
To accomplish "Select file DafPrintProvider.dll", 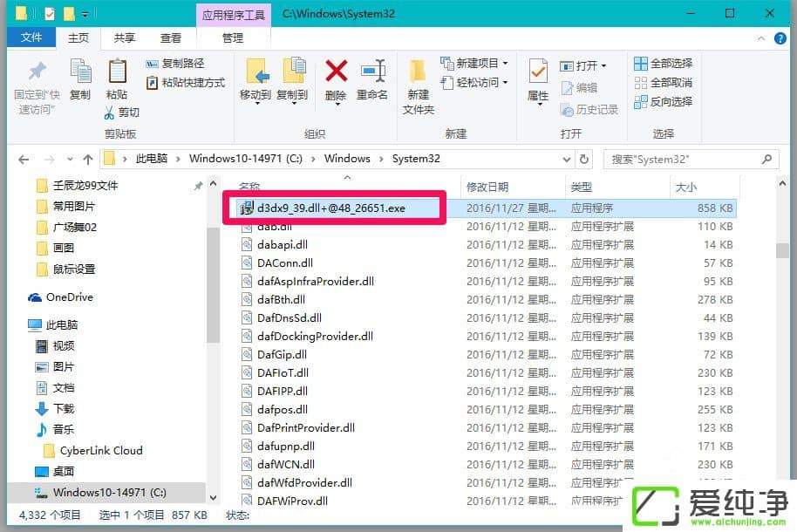I will [x=487, y=427].
